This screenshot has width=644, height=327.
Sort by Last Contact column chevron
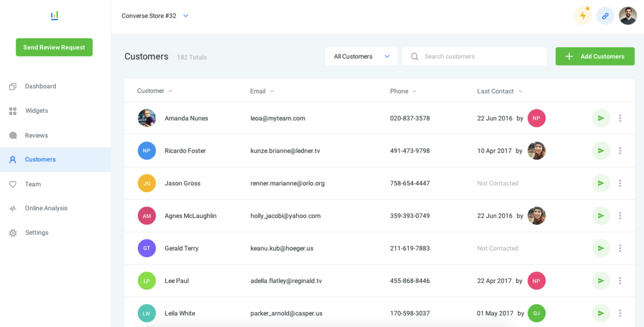pos(520,91)
